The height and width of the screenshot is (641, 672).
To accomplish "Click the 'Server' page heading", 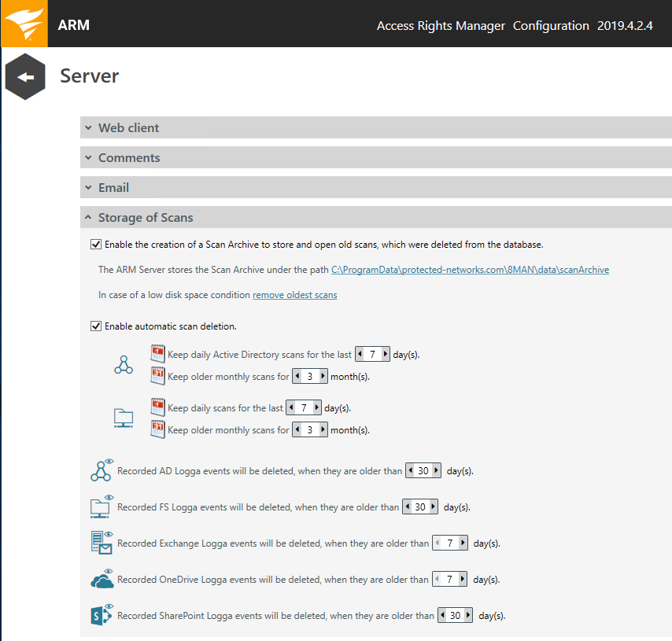I will click(x=89, y=76).
